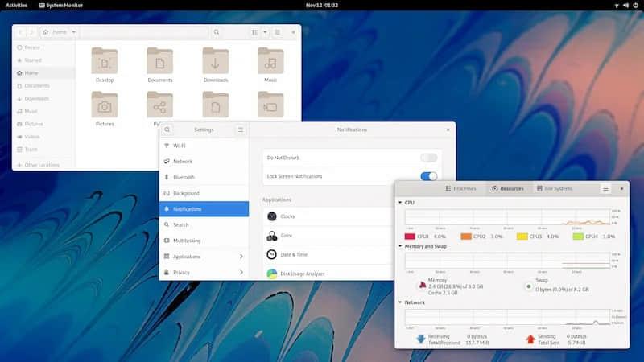The width and height of the screenshot is (644, 362).
Task: Select Bluetooth in Settings sidebar
Action: point(184,177)
